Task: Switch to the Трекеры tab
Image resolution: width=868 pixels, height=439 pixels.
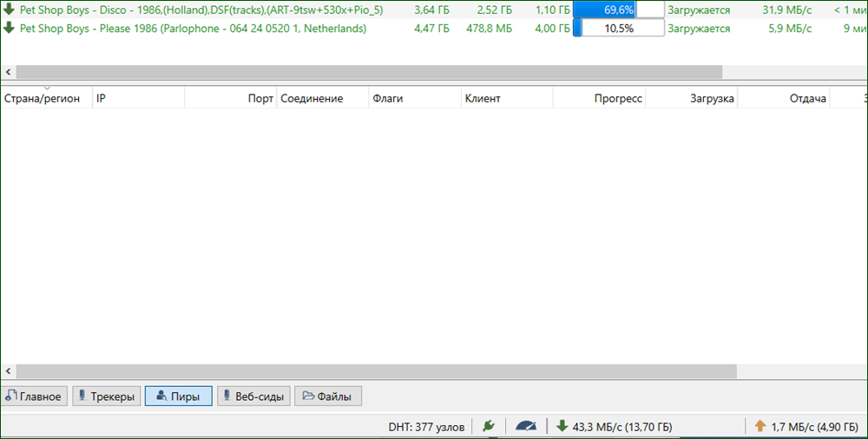Action: [107, 396]
